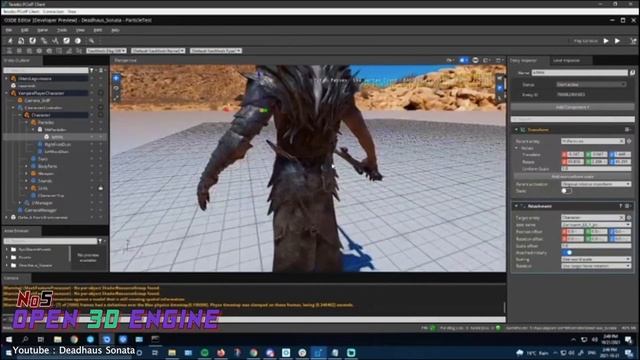This screenshot has height=360, width=640.
Task: Click the icon right of the Name field
Action: pyautogui.click(x=632, y=73)
